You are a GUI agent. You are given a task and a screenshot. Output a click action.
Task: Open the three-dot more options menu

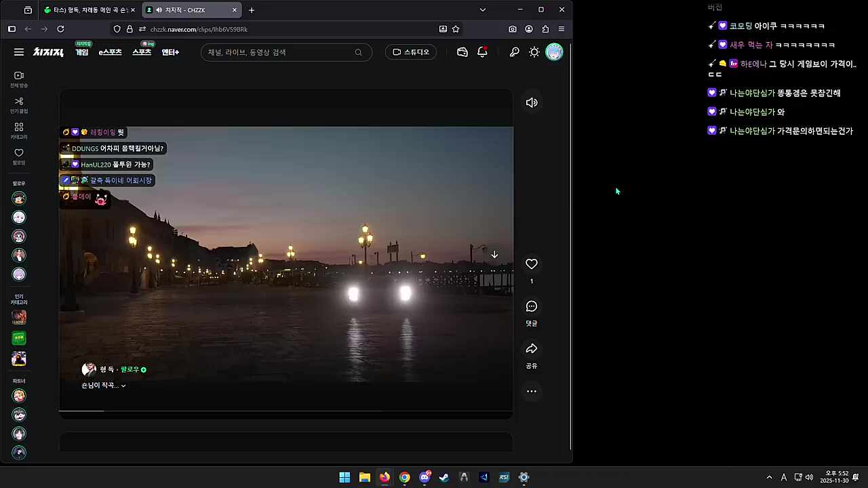point(532,391)
